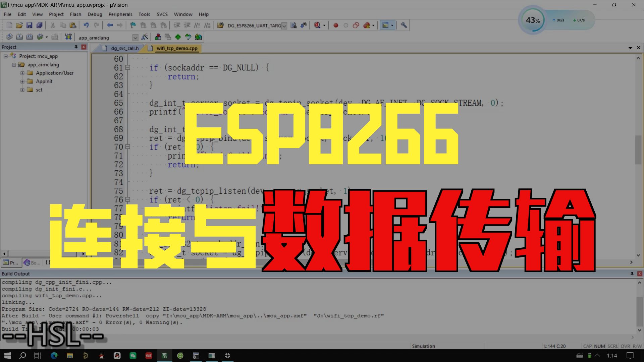Create a new file with New icon
This screenshot has width=644, height=362.
point(9,25)
